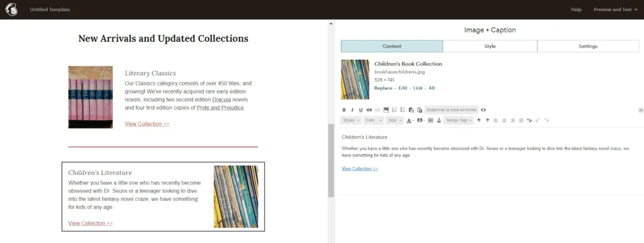This screenshot has height=243, width=644.
Task: Open the Size dropdown
Action: [x=395, y=120]
